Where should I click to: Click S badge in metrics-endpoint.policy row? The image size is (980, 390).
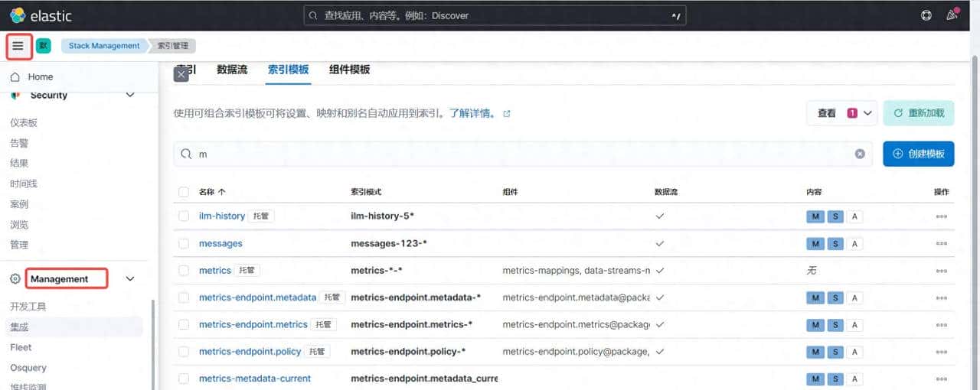point(835,352)
